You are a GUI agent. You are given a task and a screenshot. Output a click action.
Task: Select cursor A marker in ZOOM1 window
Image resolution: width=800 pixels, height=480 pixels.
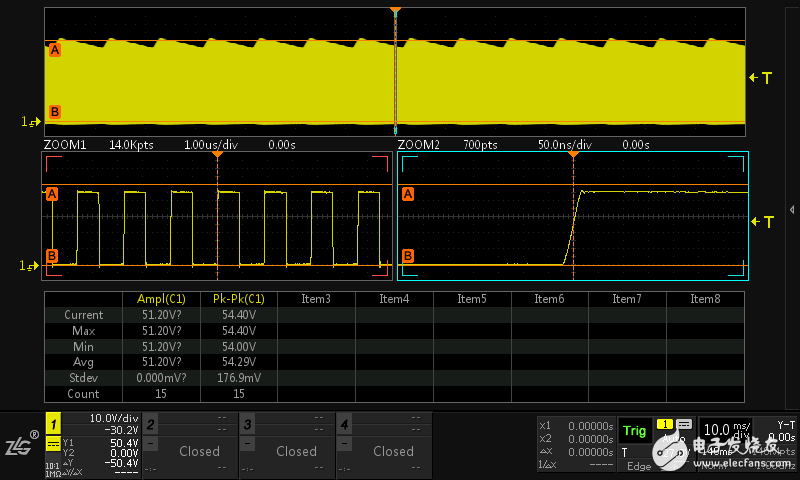pyautogui.click(x=51, y=195)
